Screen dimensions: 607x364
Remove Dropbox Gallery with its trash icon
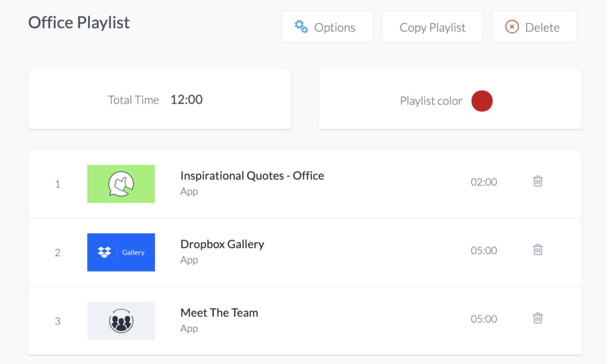[538, 249]
